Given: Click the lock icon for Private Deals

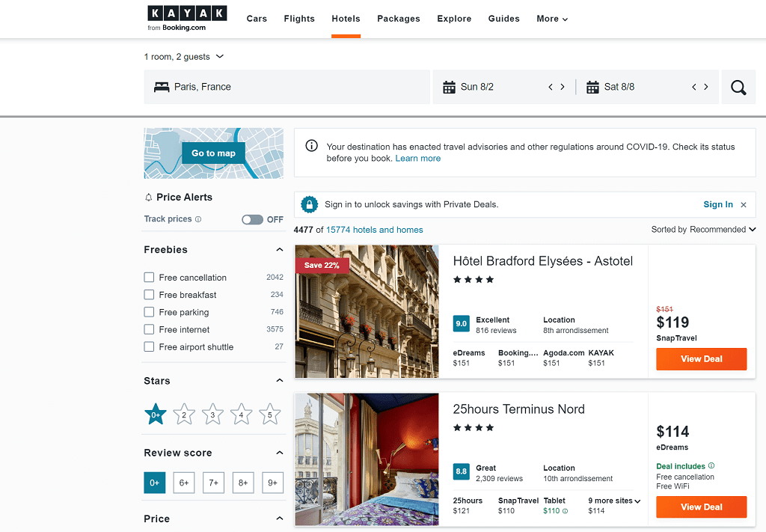Looking at the screenshot, I should click(309, 204).
